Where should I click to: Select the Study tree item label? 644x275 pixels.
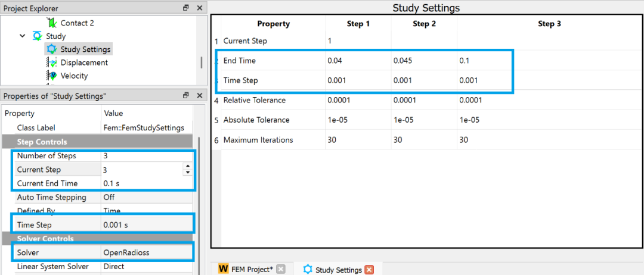tap(56, 36)
